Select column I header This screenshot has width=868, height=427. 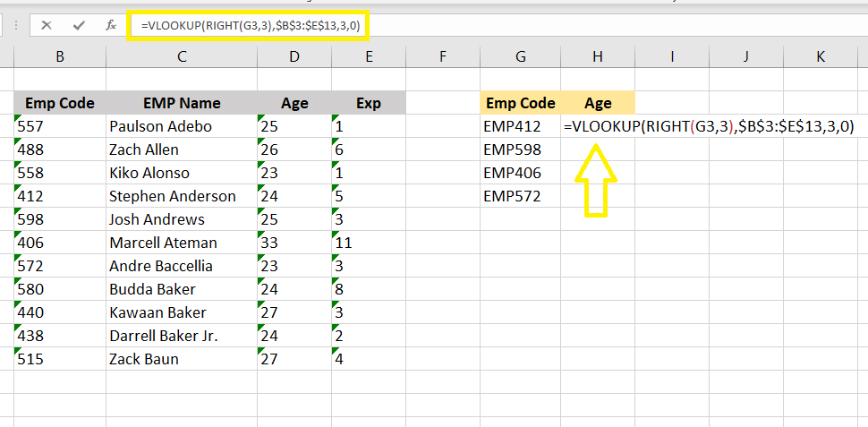(x=672, y=56)
